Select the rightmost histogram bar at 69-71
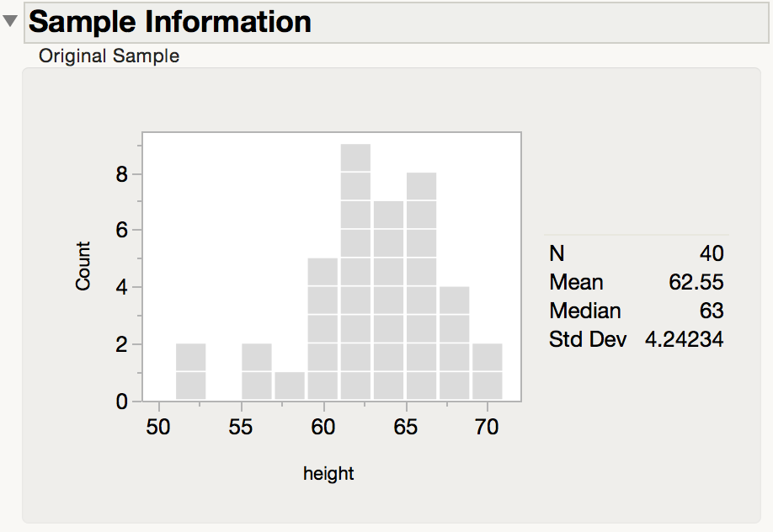The image size is (773, 532). click(x=488, y=371)
